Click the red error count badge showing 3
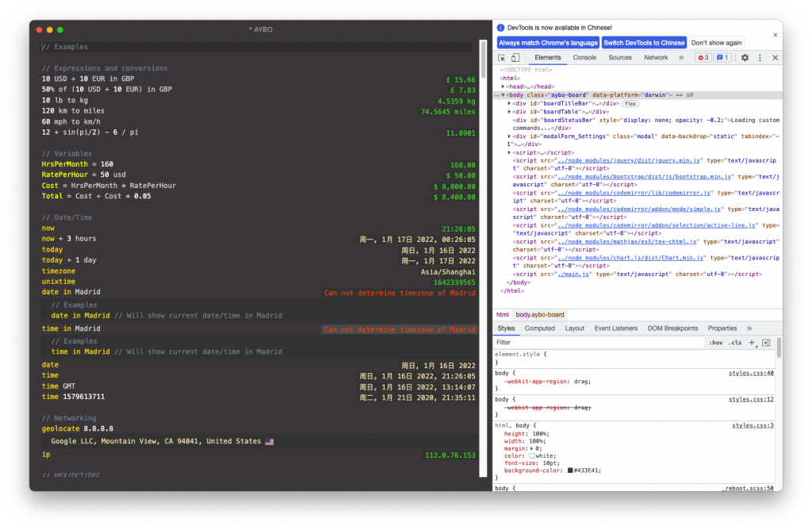Screen dimensions: 812x530 (x=703, y=58)
